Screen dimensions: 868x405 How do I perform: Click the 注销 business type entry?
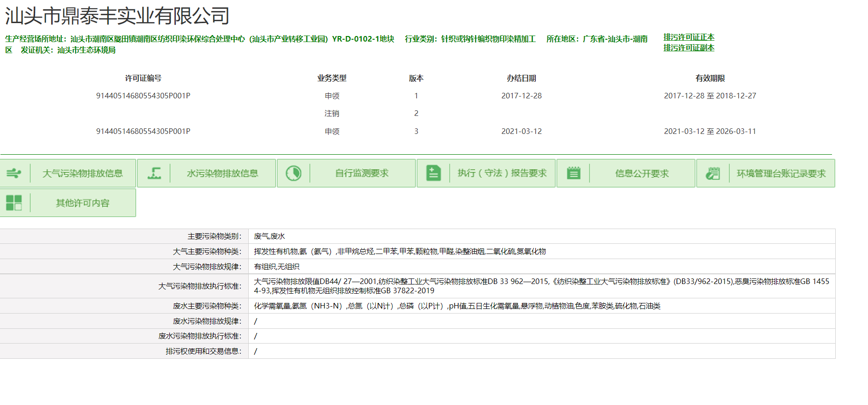point(332,113)
